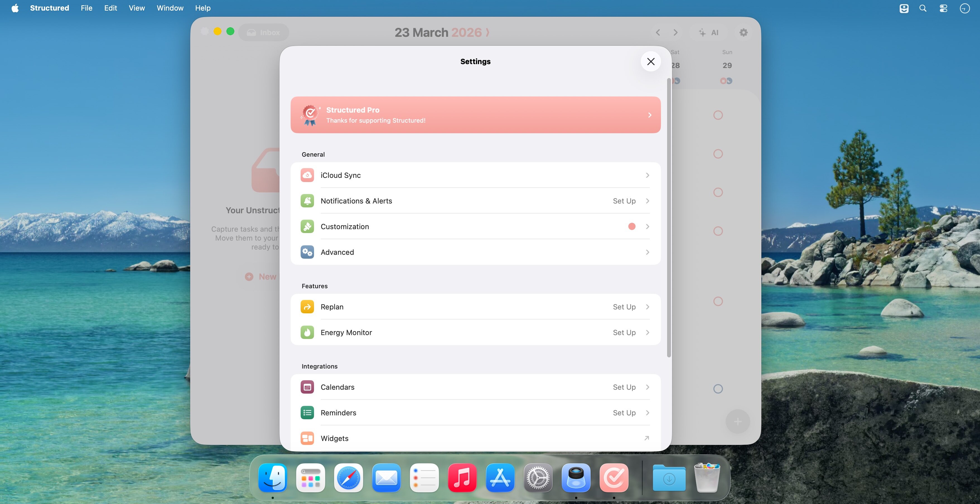
Task: Click the Notifications & Alerts bell icon
Action: [x=307, y=201]
